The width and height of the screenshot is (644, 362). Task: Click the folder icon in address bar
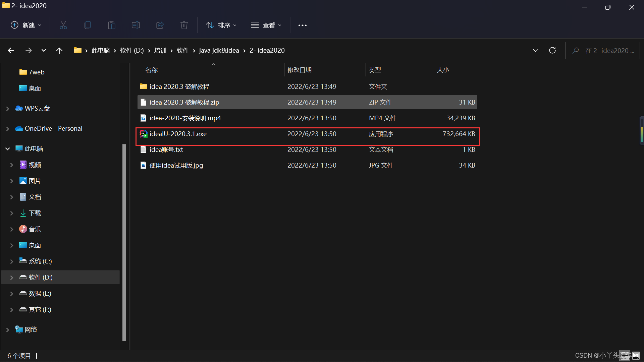[78, 50]
